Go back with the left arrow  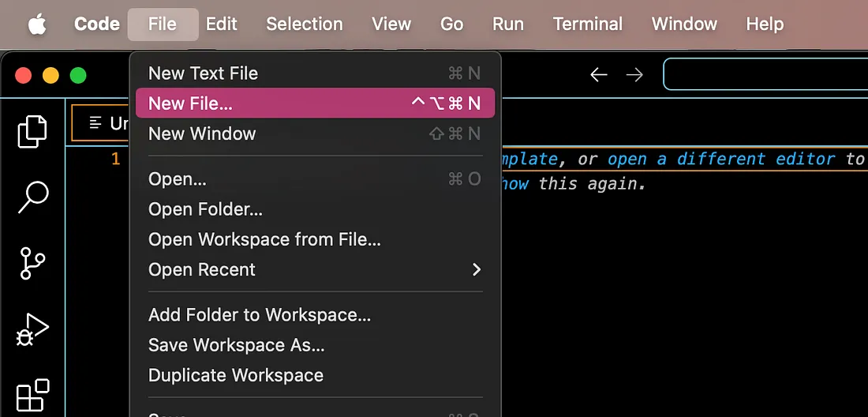(598, 75)
